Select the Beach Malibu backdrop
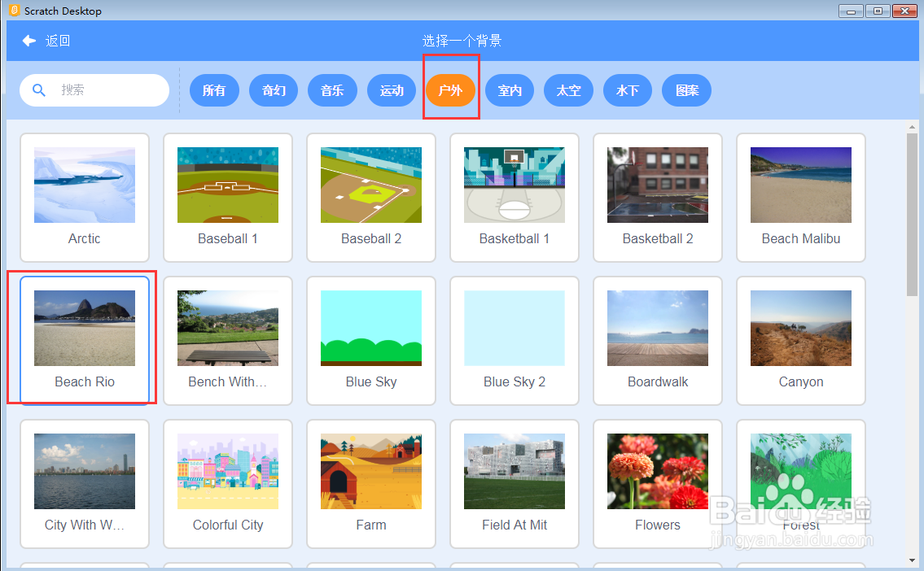The width and height of the screenshot is (924, 571). 801,197
